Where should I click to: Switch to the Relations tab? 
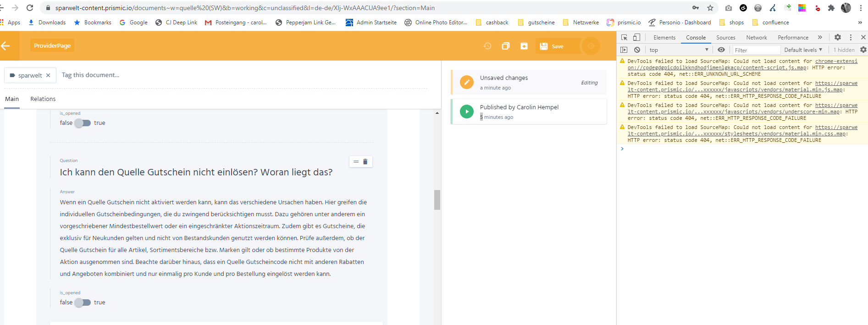coord(43,99)
